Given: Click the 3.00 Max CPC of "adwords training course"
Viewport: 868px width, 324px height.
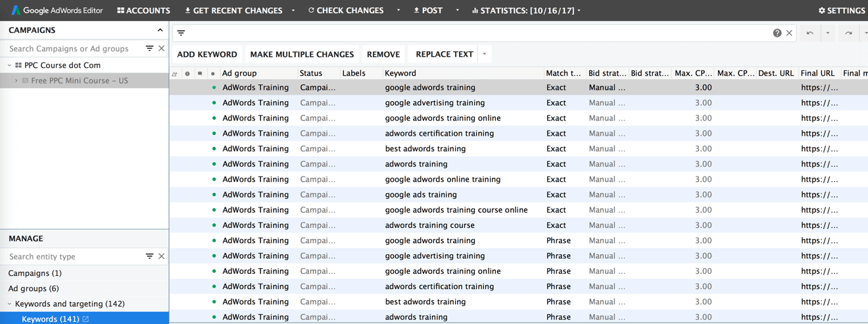Looking at the screenshot, I should coord(703,225).
